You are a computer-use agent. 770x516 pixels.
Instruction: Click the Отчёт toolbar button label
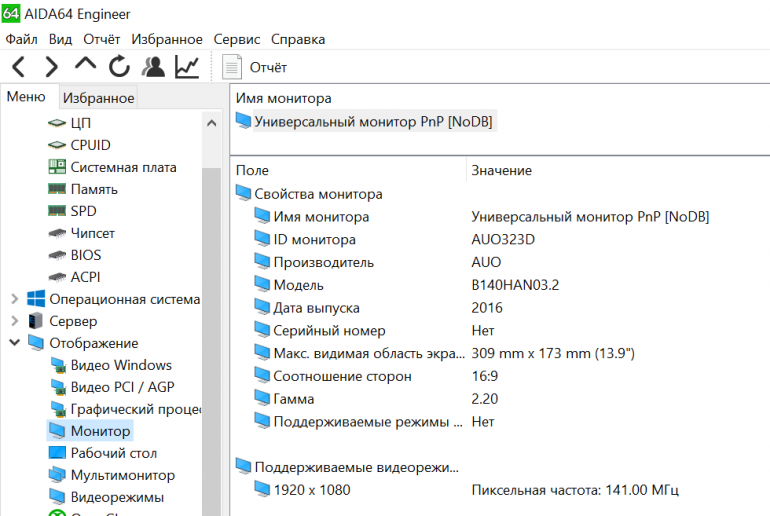268,67
